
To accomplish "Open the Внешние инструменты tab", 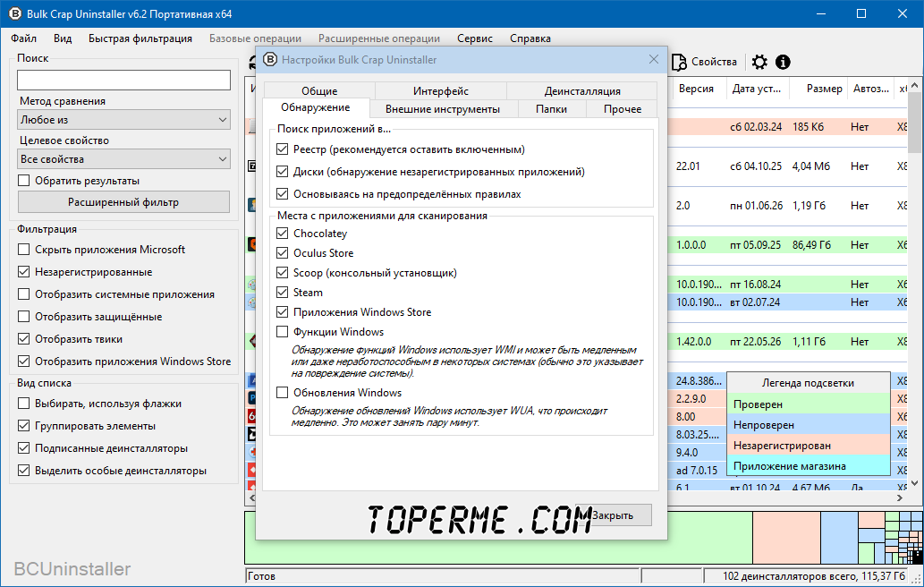I will (443, 109).
